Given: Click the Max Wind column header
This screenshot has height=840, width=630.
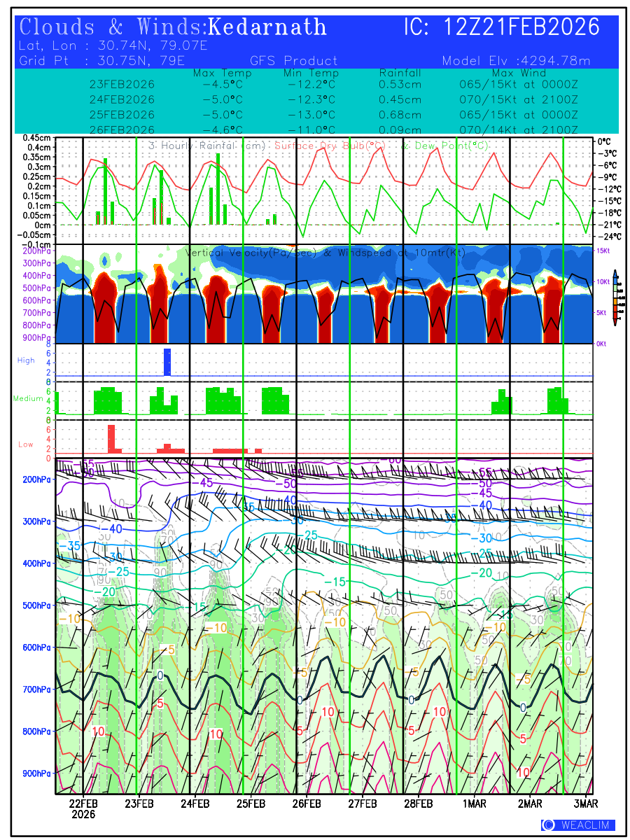Looking at the screenshot, I should point(519,73).
